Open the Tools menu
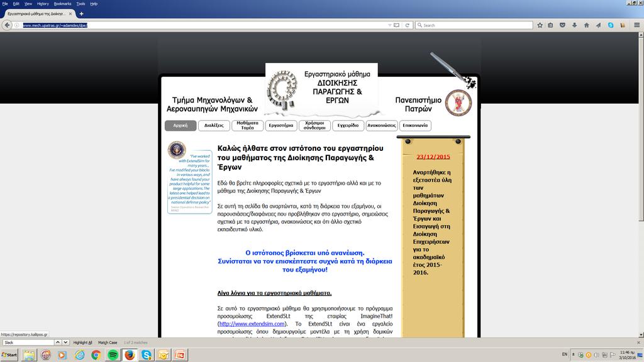This screenshot has width=644, height=362. coord(80,4)
